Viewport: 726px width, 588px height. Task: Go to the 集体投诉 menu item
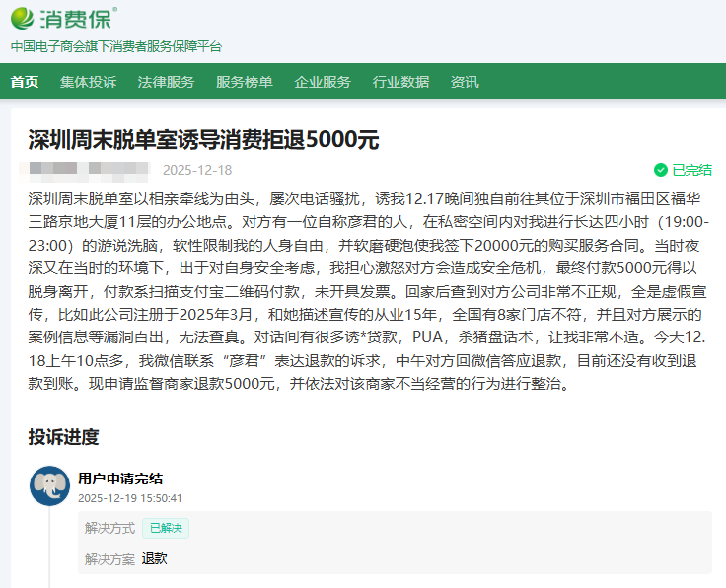click(x=88, y=82)
